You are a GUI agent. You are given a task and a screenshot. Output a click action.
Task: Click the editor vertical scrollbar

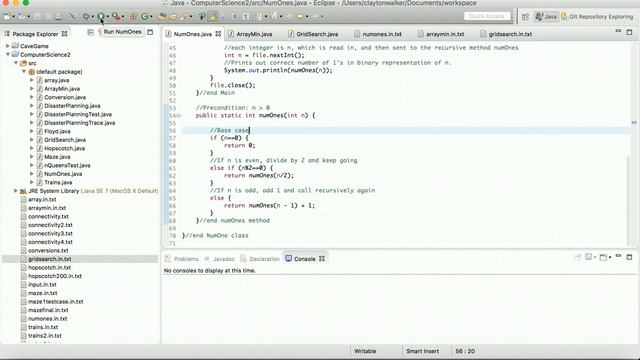pos(629,200)
